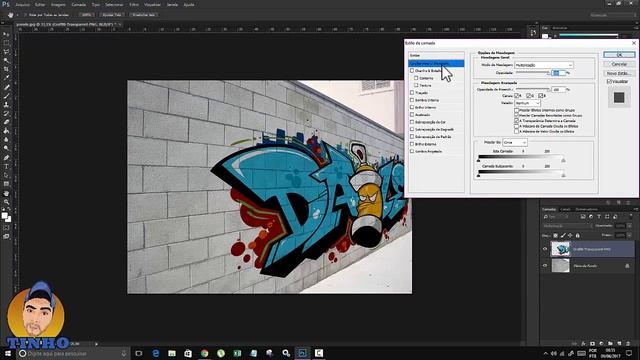Enable the Sombra Projetada checkbox

click(412, 151)
